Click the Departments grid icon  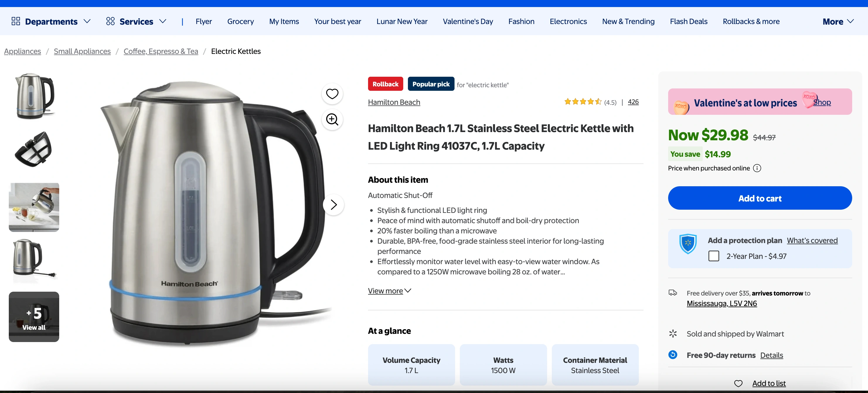tap(16, 22)
